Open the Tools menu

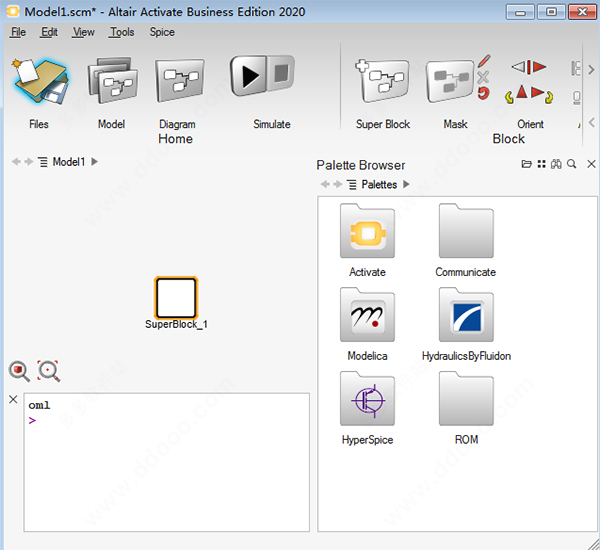pyautogui.click(x=121, y=32)
